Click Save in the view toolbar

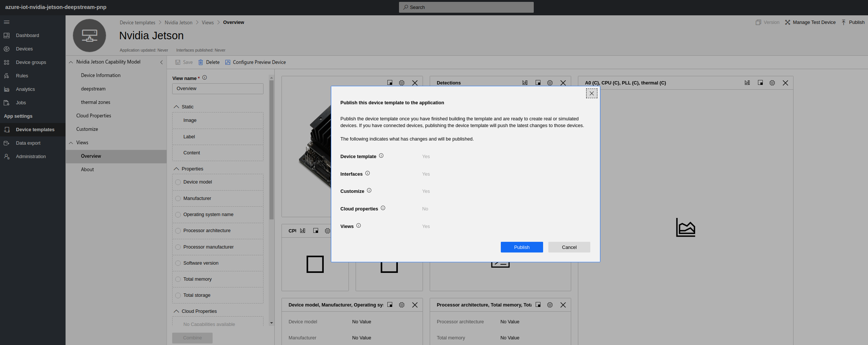(184, 62)
